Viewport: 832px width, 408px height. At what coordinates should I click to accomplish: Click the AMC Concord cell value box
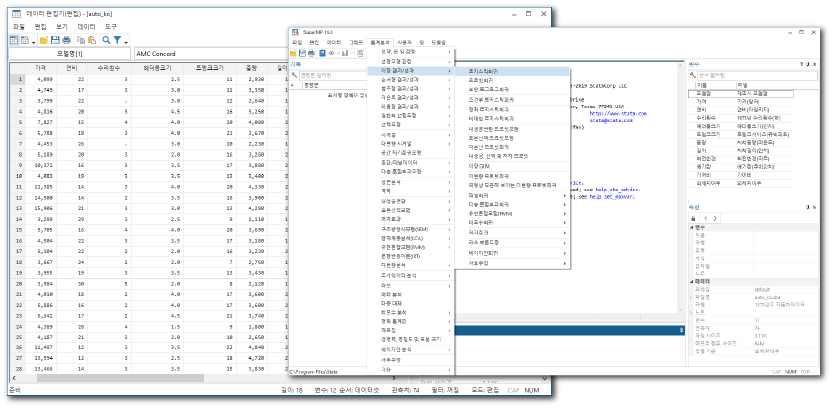click(x=210, y=54)
